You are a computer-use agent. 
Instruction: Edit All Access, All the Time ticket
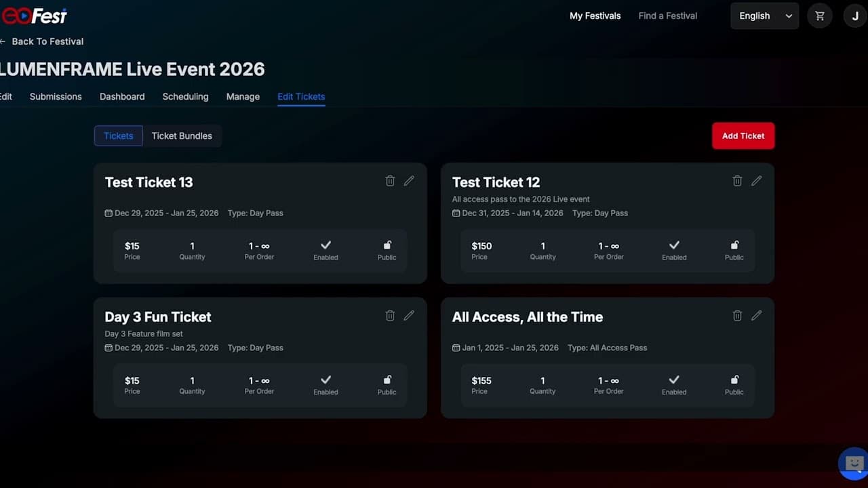coord(756,315)
